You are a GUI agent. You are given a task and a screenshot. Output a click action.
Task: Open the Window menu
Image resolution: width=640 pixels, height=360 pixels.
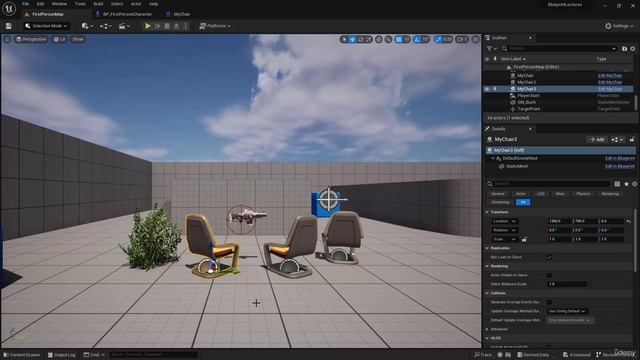pyautogui.click(x=59, y=4)
